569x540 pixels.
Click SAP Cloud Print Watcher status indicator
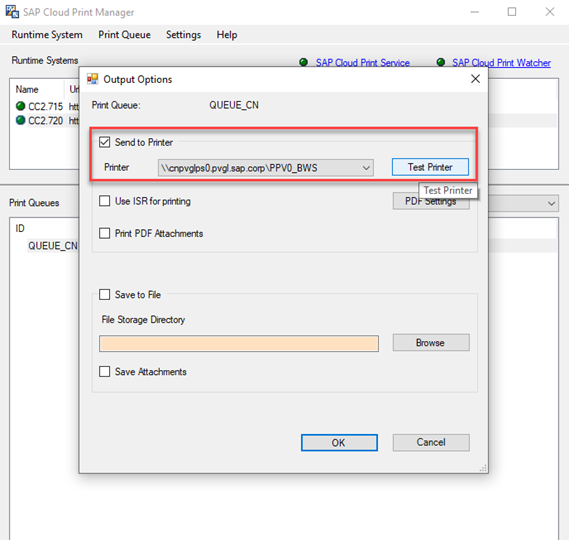441,62
